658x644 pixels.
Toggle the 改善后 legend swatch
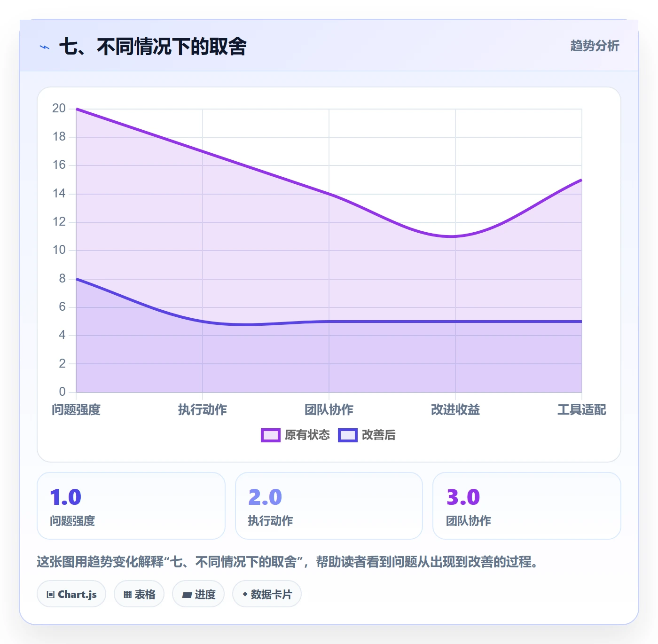(x=348, y=435)
